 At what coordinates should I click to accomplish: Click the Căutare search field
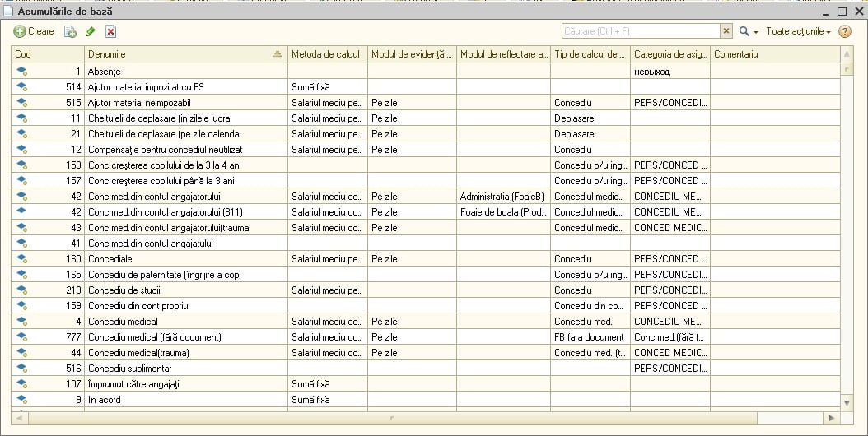pos(641,31)
